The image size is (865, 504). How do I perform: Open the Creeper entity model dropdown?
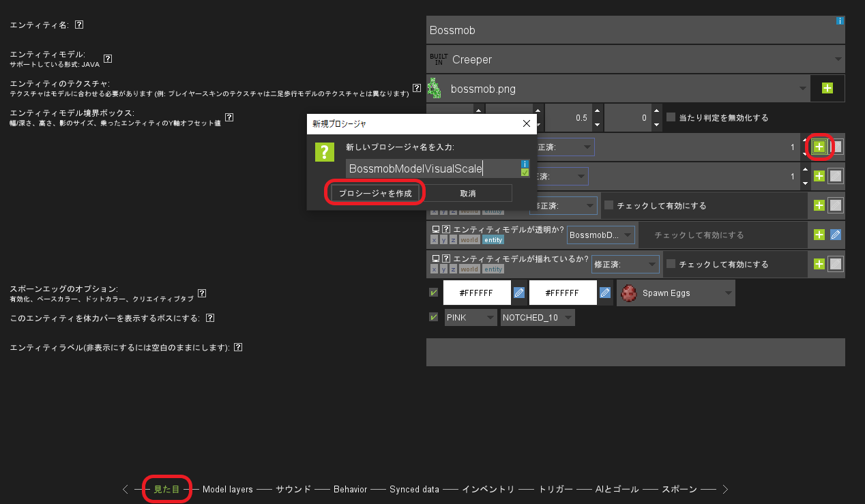pyautogui.click(x=634, y=59)
